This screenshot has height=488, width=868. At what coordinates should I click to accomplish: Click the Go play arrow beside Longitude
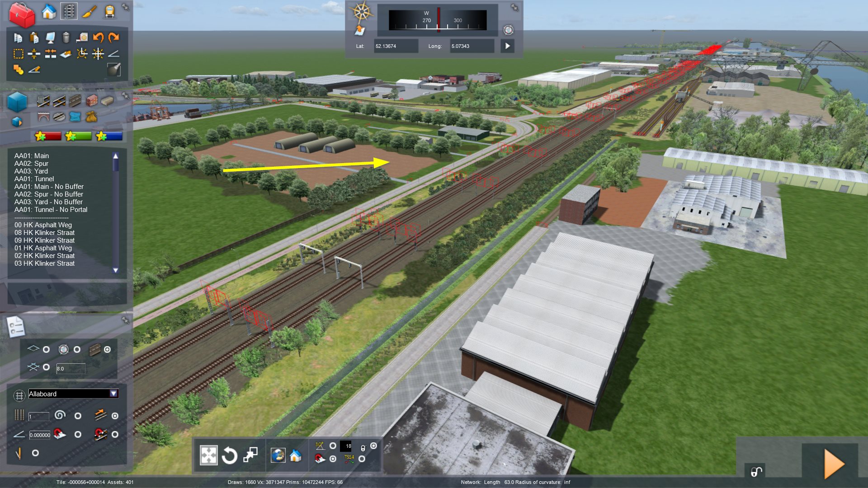(x=508, y=46)
